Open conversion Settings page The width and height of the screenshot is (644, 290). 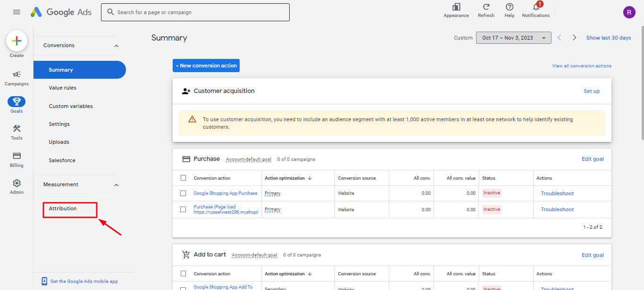59,124
